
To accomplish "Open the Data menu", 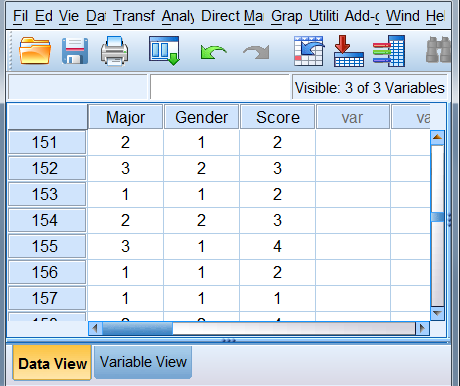I will (x=96, y=16).
